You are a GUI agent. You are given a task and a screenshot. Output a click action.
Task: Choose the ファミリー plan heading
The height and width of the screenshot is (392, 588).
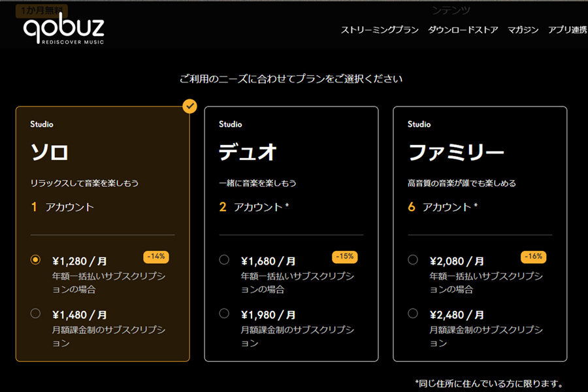click(x=456, y=152)
